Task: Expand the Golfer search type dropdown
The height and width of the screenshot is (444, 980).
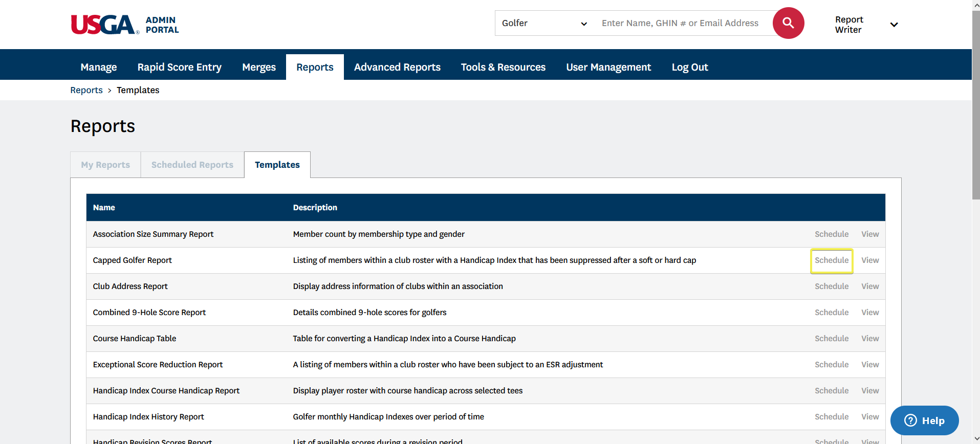Action: (x=543, y=24)
